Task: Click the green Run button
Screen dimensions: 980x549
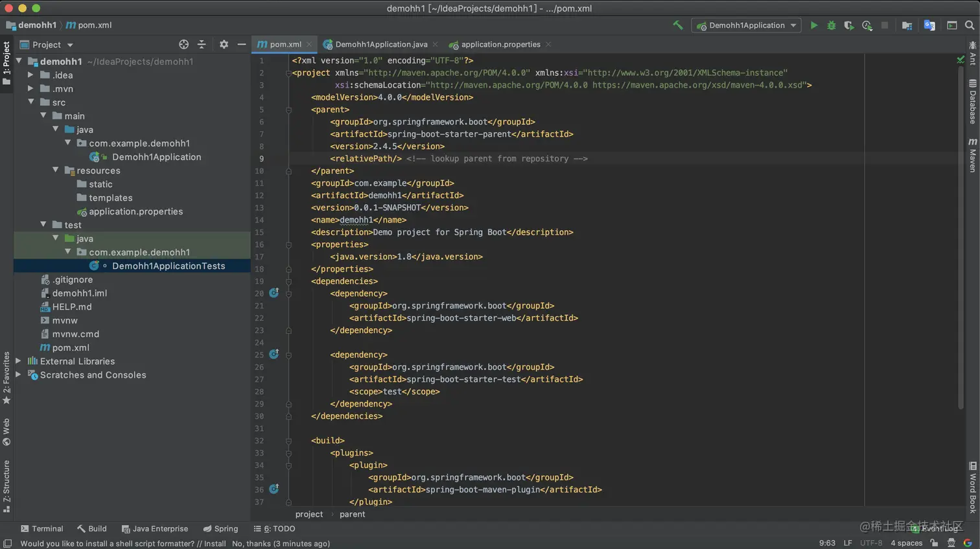Action: pos(814,25)
